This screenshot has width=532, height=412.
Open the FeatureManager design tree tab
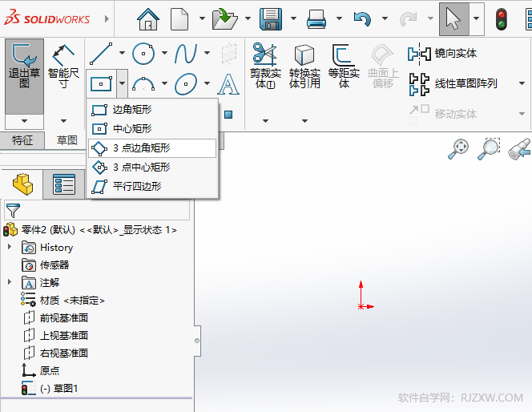coord(22,184)
